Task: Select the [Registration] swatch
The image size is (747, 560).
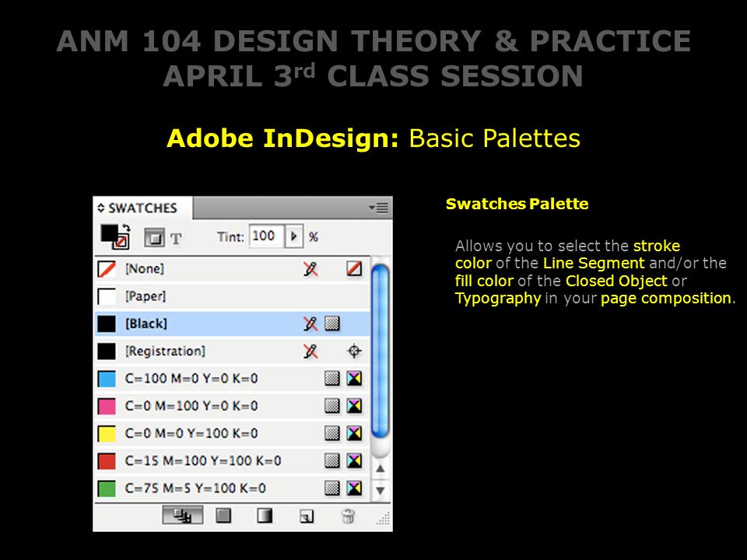Action: pos(233,352)
